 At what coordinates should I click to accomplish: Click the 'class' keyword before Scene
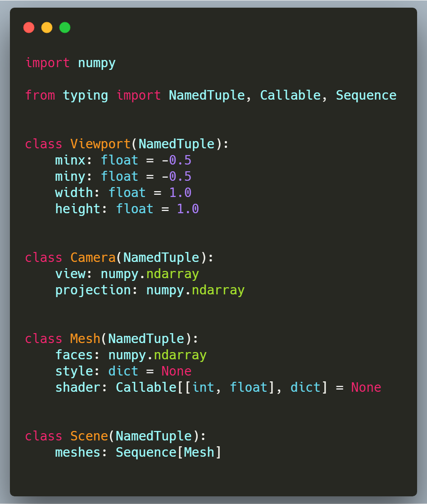coord(43,436)
